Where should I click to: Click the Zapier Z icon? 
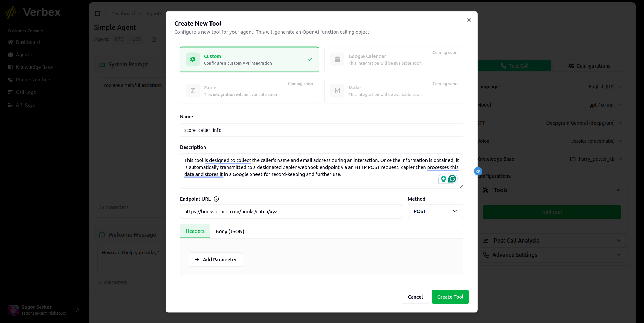tap(193, 91)
